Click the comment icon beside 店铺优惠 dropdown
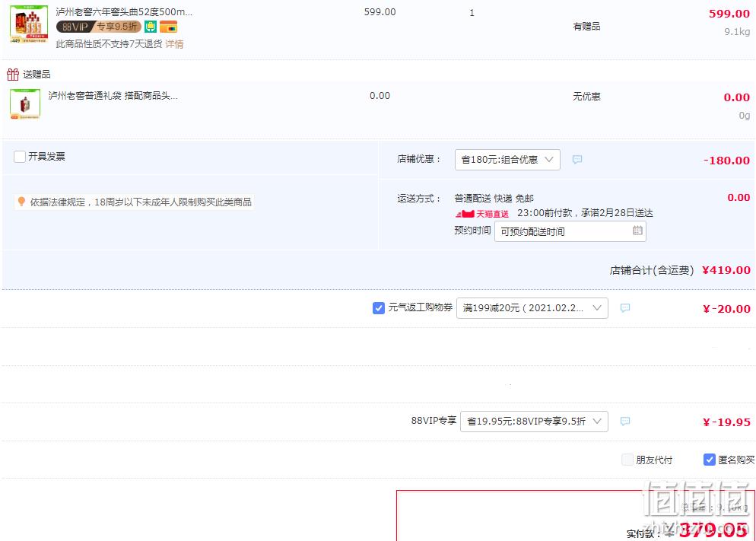The height and width of the screenshot is (541, 756). pos(577,160)
